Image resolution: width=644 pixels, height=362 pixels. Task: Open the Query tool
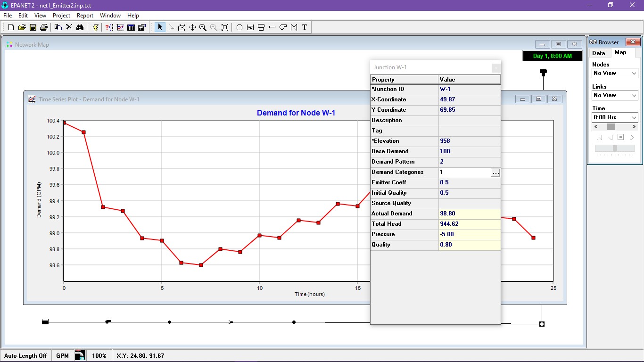109,27
